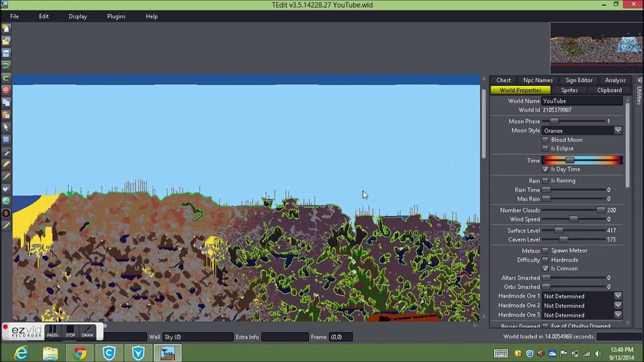
Task: Enable the Blood Moon checkbox
Action: (545, 140)
